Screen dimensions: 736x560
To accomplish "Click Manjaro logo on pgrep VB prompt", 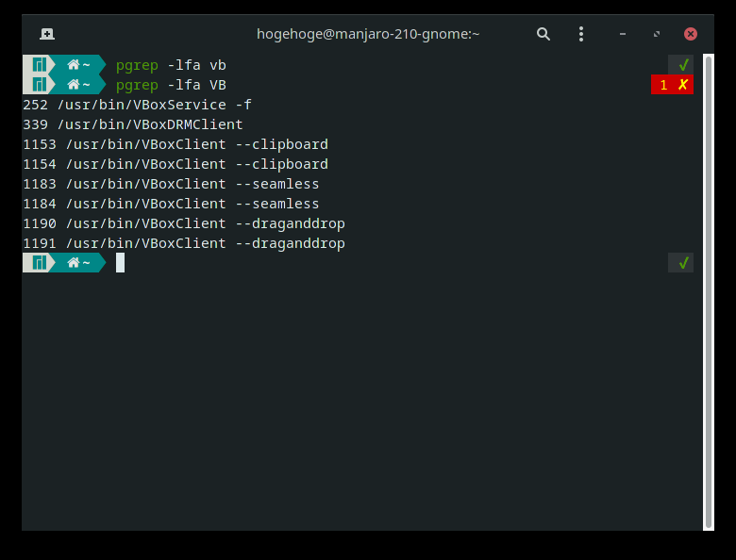I will [x=40, y=85].
